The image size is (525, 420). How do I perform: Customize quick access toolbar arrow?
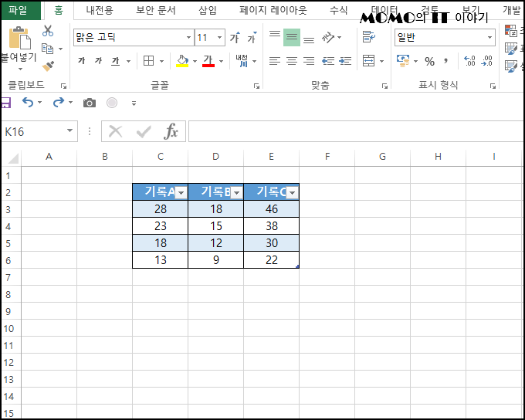point(134,103)
